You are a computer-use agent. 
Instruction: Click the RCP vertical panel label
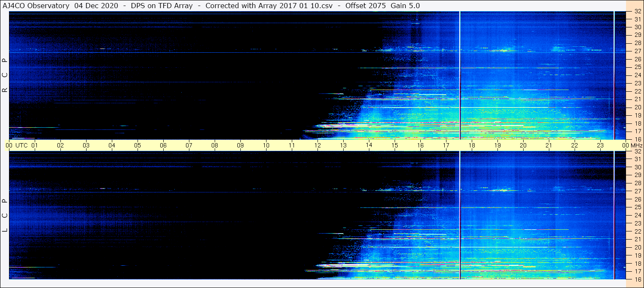pos(5,75)
